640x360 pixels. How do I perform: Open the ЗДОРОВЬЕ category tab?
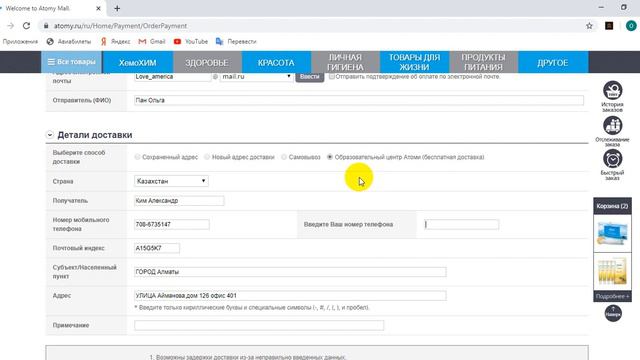click(x=207, y=62)
